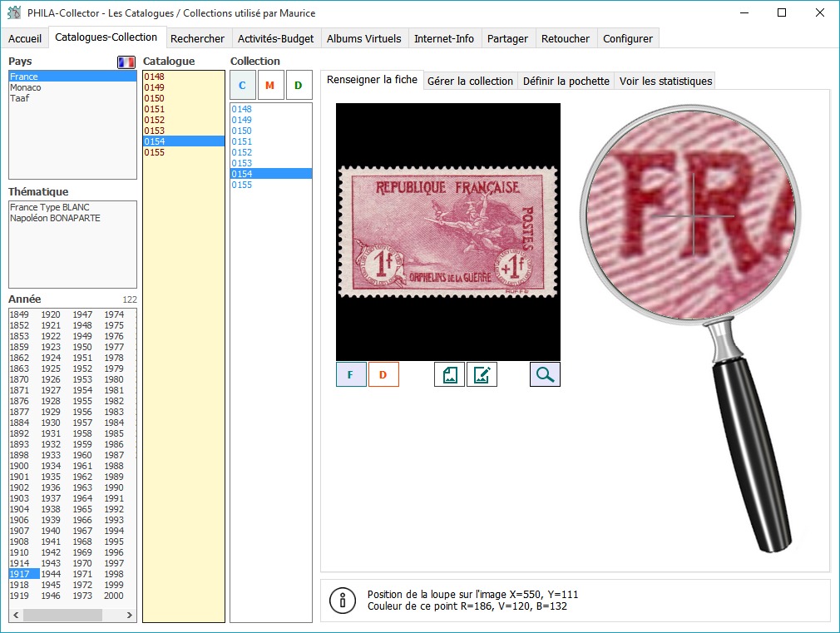Select year 1960 in Année list

click(82, 455)
